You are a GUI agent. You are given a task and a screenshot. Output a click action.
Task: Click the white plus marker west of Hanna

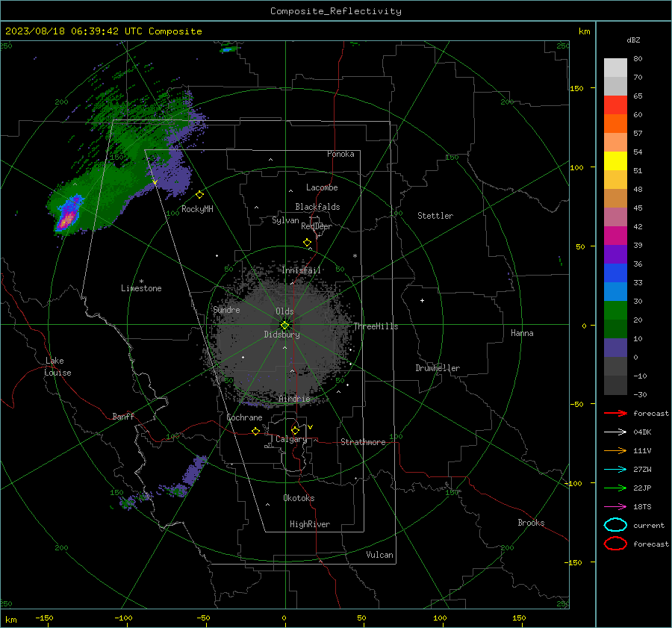tap(422, 300)
